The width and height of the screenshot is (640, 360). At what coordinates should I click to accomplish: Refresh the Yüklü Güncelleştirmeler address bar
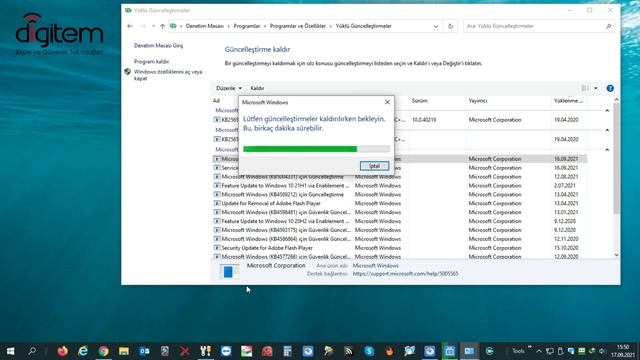click(450, 26)
